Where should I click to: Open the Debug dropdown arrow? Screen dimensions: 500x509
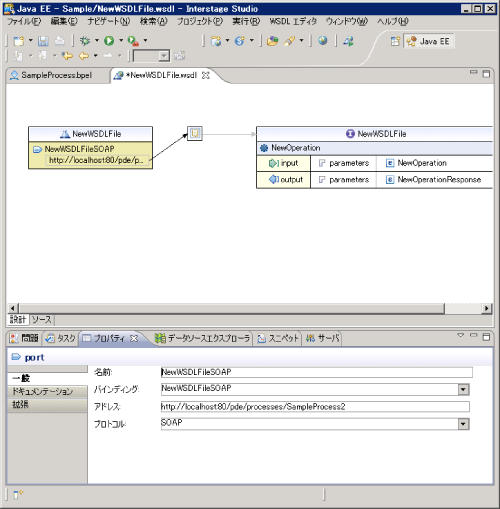click(x=97, y=41)
